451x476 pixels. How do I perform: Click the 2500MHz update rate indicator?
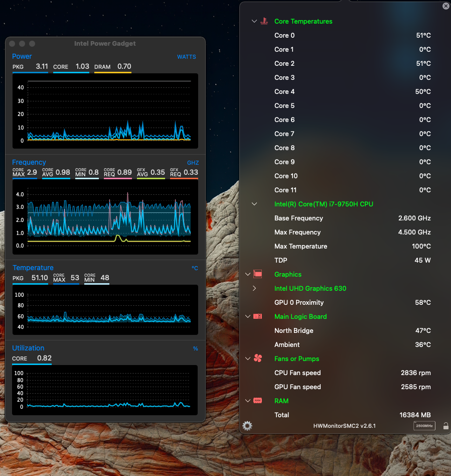pos(424,426)
